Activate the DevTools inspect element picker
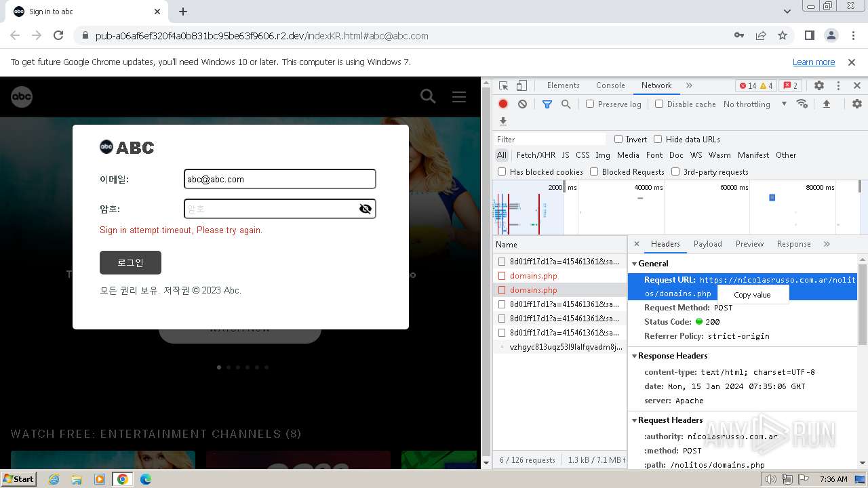The width and height of the screenshot is (868, 488). (x=503, y=85)
